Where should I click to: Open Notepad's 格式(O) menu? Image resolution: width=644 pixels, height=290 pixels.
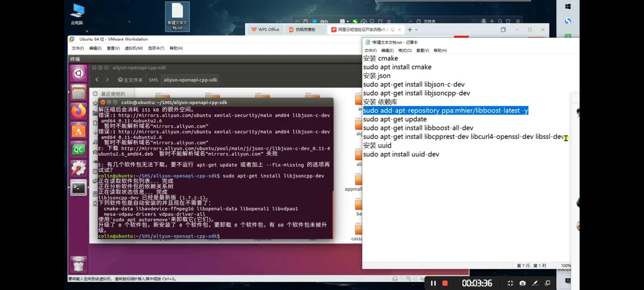pyautogui.click(x=405, y=50)
